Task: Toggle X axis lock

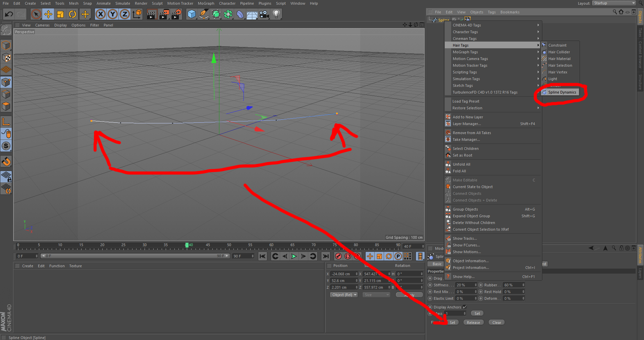Action: coord(100,14)
